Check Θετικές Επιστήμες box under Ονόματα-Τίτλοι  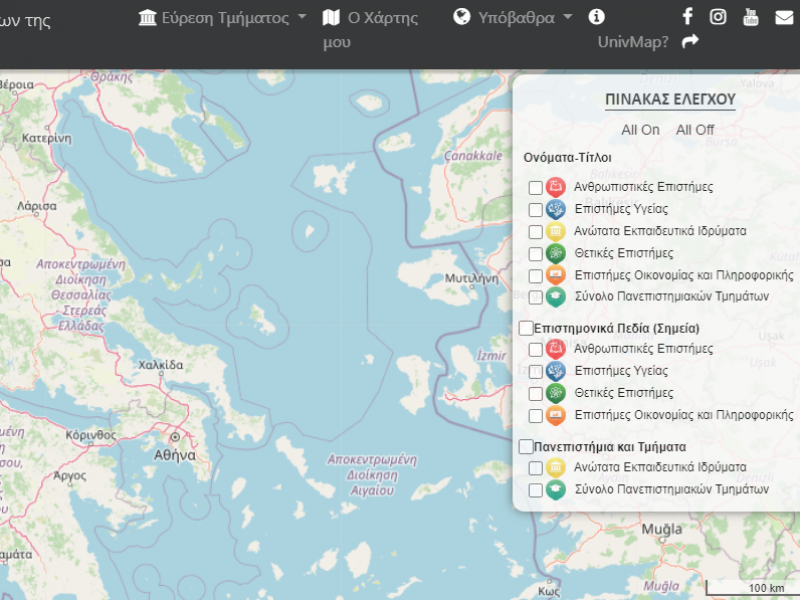[535, 254]
